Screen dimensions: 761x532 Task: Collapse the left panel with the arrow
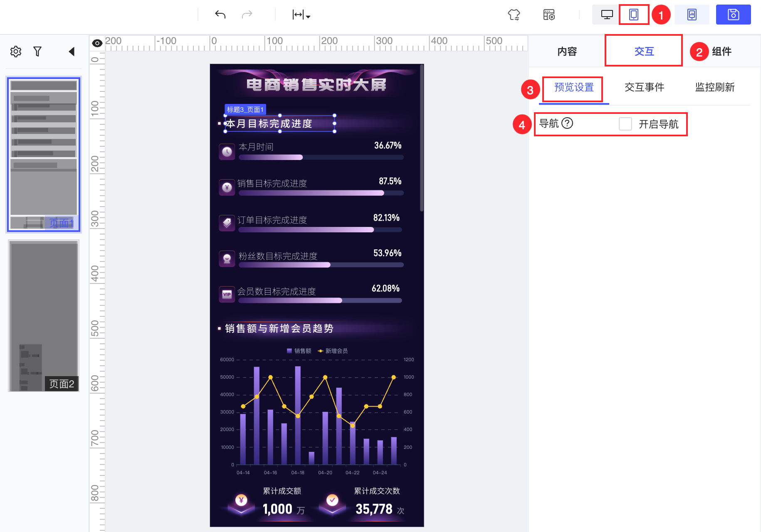(72, 51)
